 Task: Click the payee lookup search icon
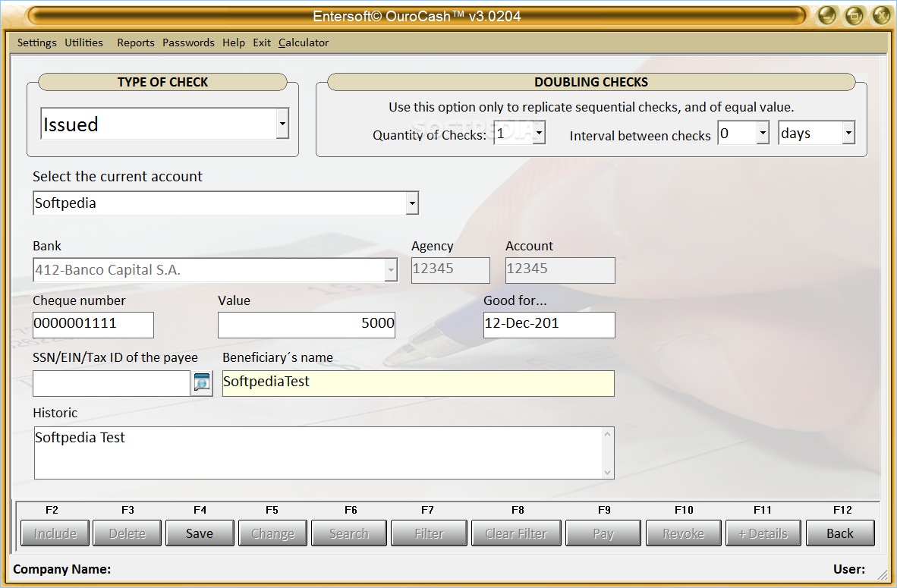point(201,382)
